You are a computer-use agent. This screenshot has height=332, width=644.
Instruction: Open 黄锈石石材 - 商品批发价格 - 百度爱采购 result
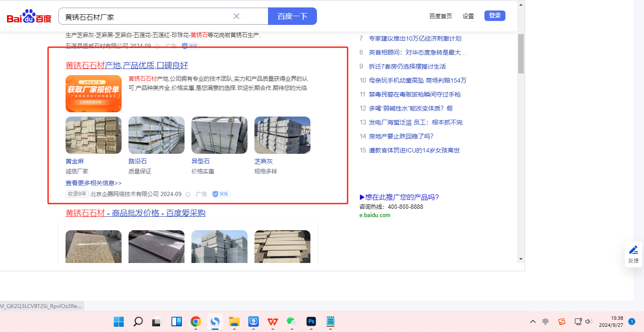click(x=136, y=213)
